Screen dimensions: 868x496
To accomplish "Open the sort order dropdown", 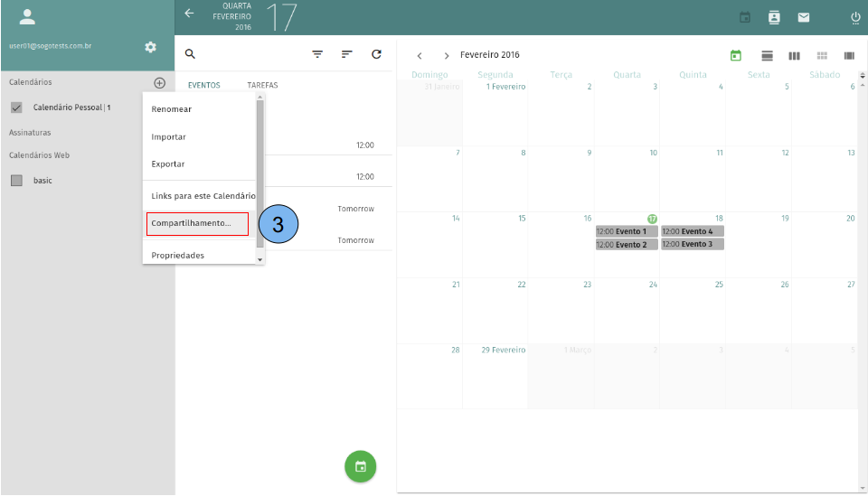I will (x=346, y=54).
